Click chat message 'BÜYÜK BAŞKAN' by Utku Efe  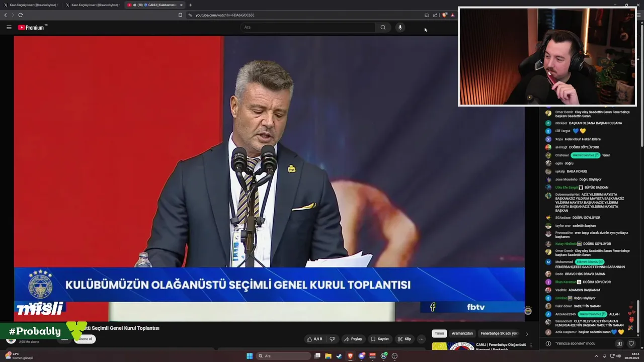pos(596,188)
